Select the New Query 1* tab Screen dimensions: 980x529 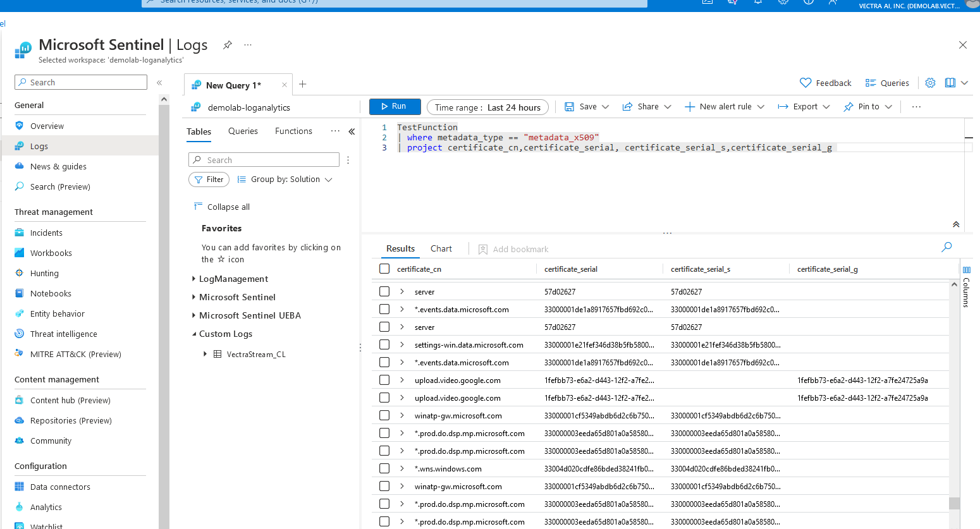coord(233,85)
